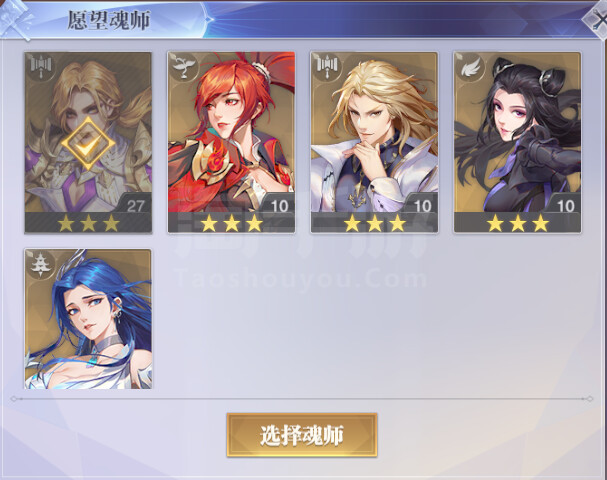Screen dimensions: 607x480
Task: Click the 27 count on selected card
Action: [135, 206]
